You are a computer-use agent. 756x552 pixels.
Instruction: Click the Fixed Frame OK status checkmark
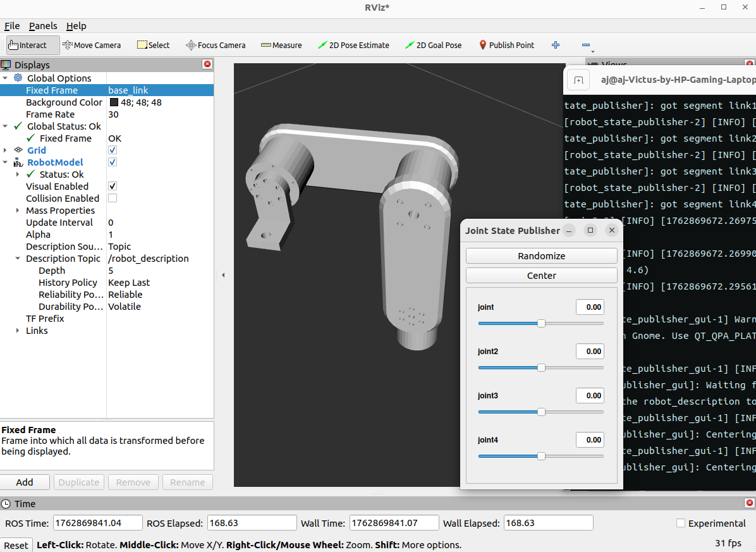tap(31, 138)
